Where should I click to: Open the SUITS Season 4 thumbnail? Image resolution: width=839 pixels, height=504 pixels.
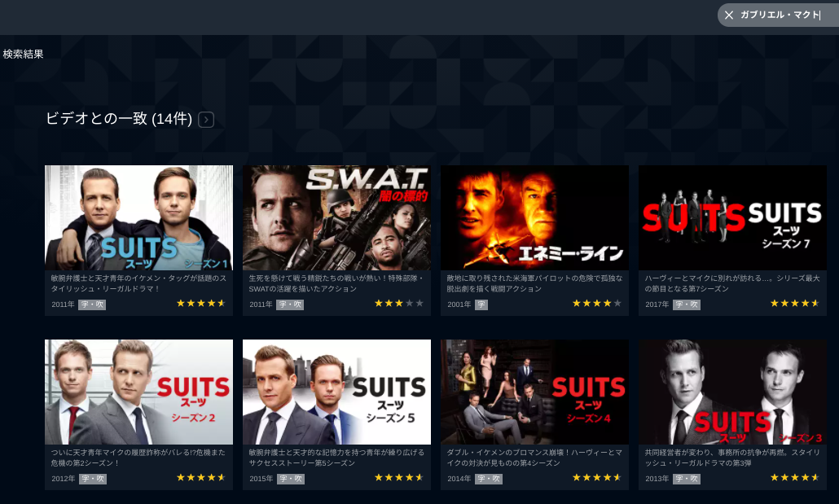534,392
